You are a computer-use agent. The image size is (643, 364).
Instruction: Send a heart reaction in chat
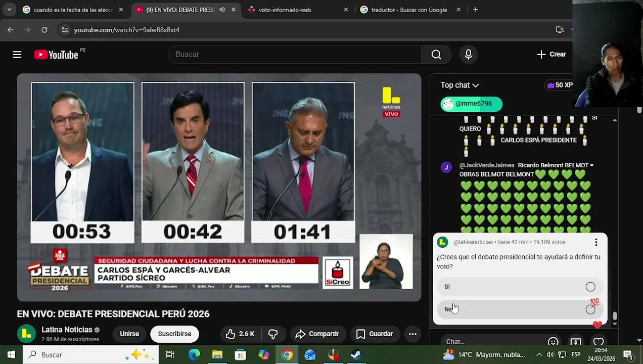tap(599, 342)
